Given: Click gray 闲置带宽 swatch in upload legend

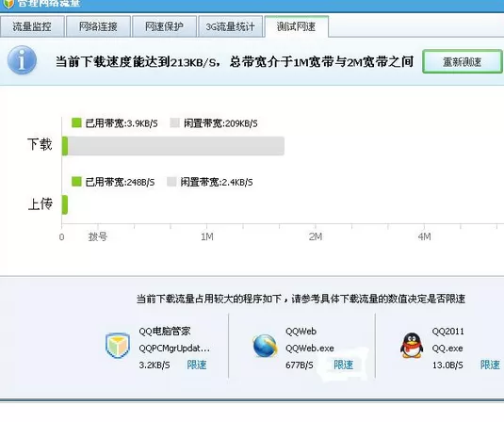Looking at the screenshot, I should pyautogui.click(x=171, y=182).
